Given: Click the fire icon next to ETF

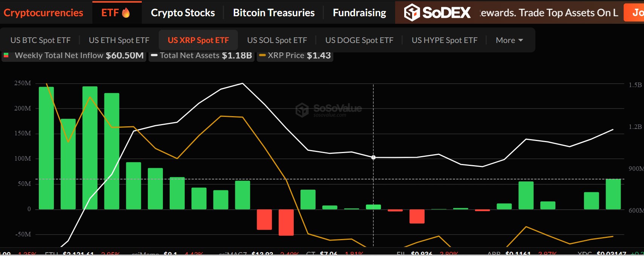Looking at the screenshot, I should pos(126,13).
